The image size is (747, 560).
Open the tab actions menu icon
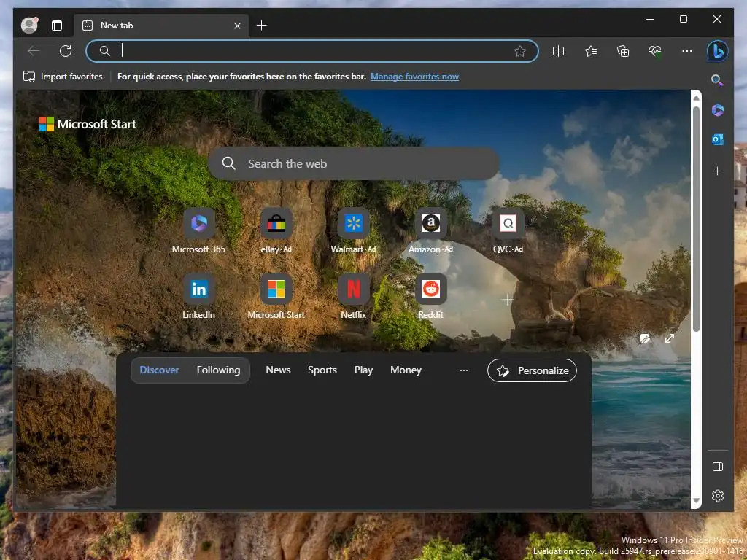tap(57, 26)
